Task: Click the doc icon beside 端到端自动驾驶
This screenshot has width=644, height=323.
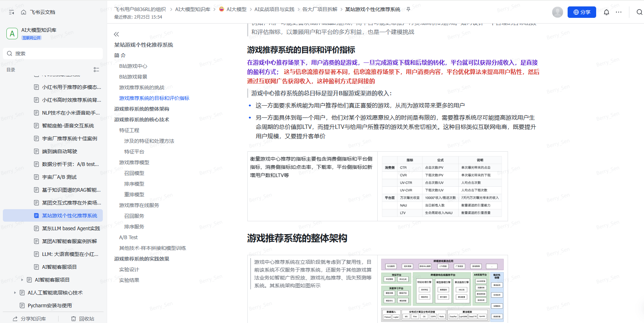Action: [x=36, y=151]
